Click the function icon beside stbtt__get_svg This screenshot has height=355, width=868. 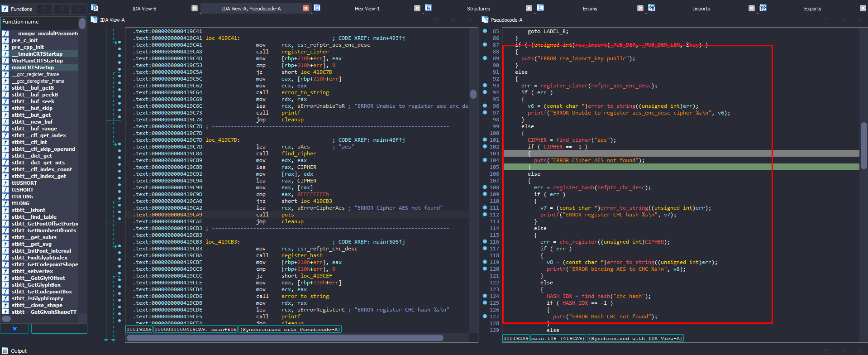pos(5,244)
